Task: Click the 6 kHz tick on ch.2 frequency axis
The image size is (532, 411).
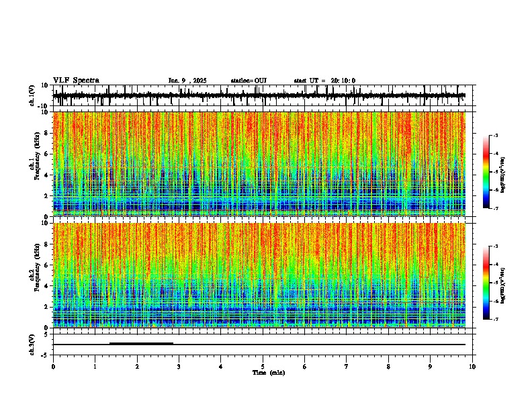Action: (46, 265)
